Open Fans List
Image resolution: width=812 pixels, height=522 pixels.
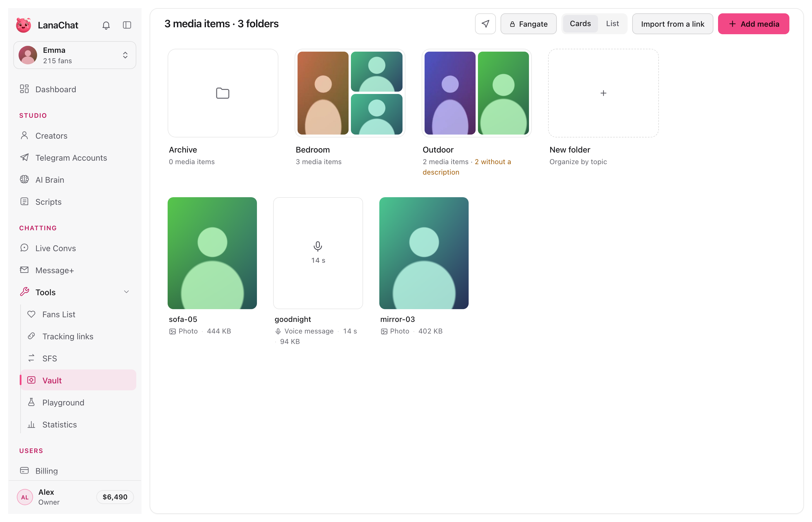tap(78, 314)
